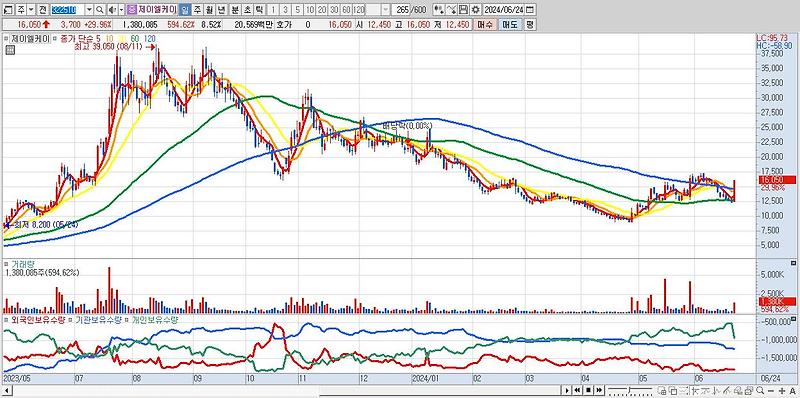Click the 매도 sell button
The image size is (800, 398).
[509, 24]
